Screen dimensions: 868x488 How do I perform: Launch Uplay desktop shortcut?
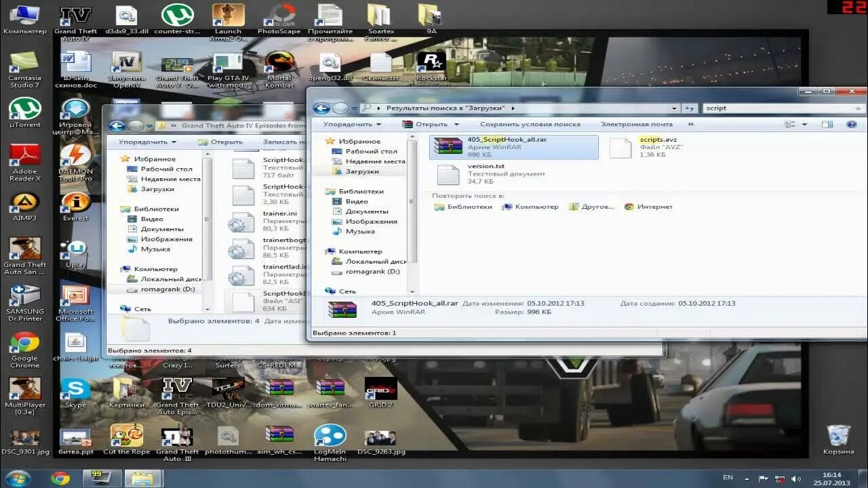point(75,253)
